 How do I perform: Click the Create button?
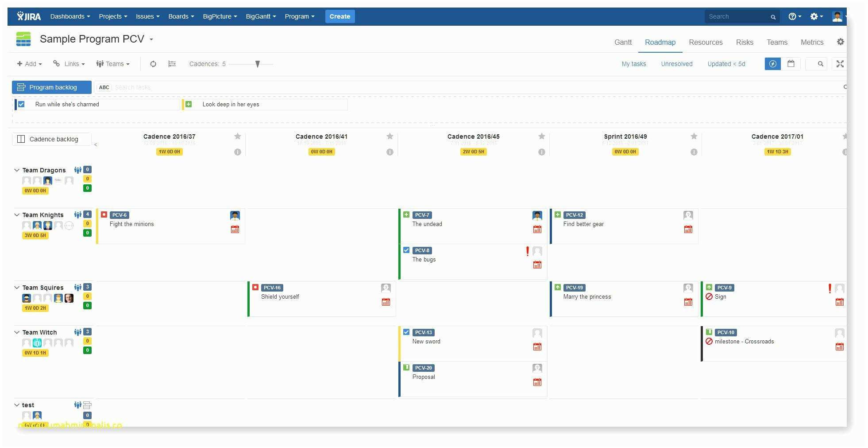[x=339, y=16]
